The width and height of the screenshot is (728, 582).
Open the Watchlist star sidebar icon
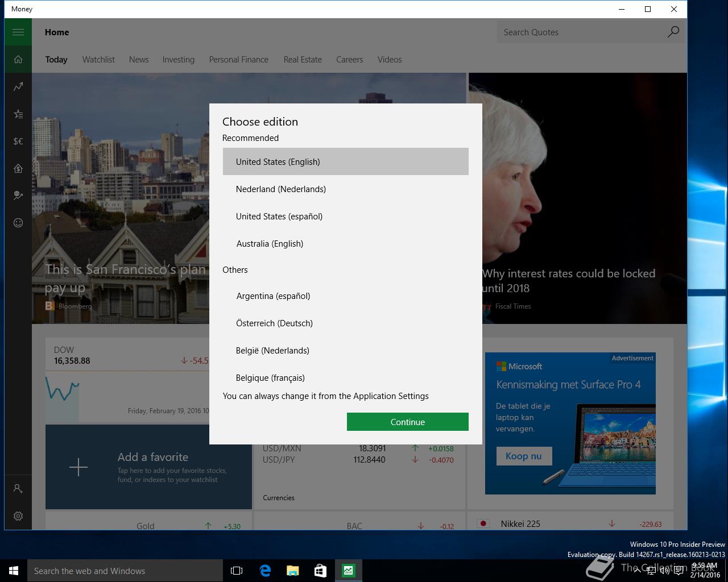(18, 114)
